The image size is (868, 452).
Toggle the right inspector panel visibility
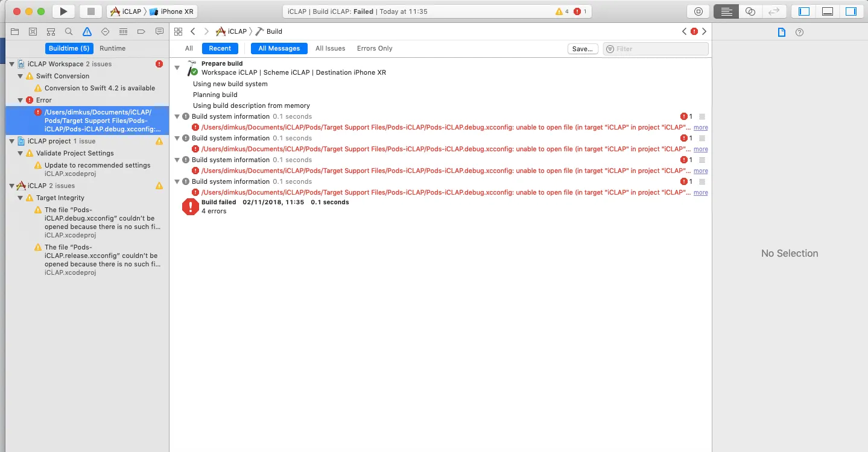click(851, 11)
